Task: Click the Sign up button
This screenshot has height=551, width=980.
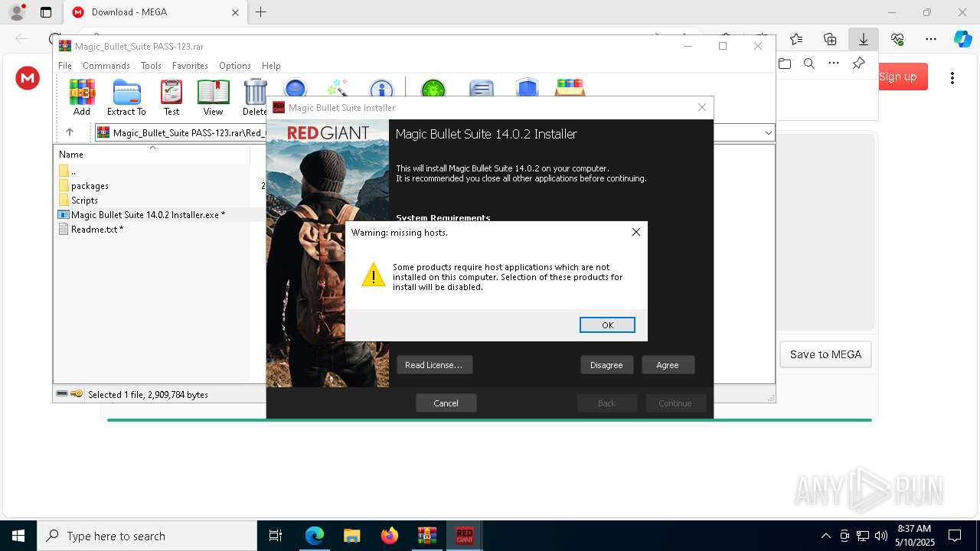Action: pyautogui.click(x=903, y=77)
